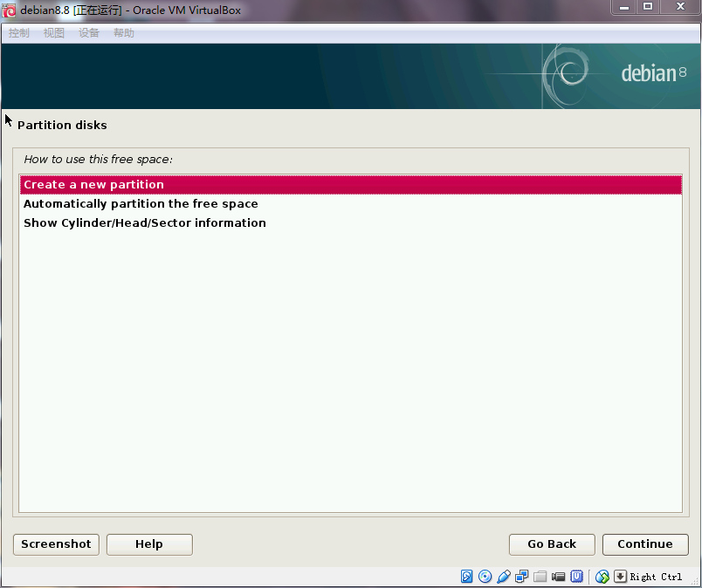This screenshot has width=702, height=588.
Task: Click the Help button
Action: click(x=149, y=544)
